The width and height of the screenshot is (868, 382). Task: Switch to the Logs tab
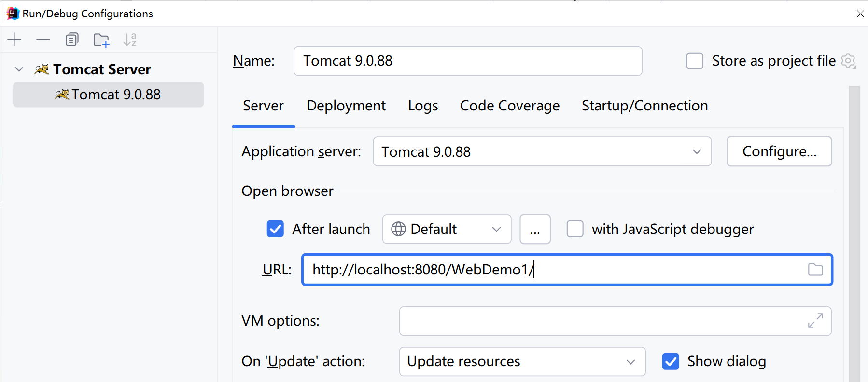[x=423, y=106]
